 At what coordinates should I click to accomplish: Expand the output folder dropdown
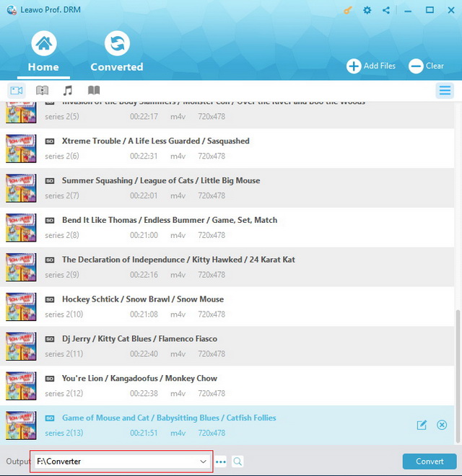(203, 462)
